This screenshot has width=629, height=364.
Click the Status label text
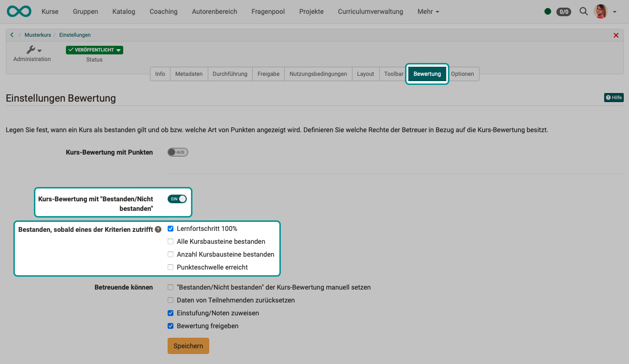click(x=95, y=60)
